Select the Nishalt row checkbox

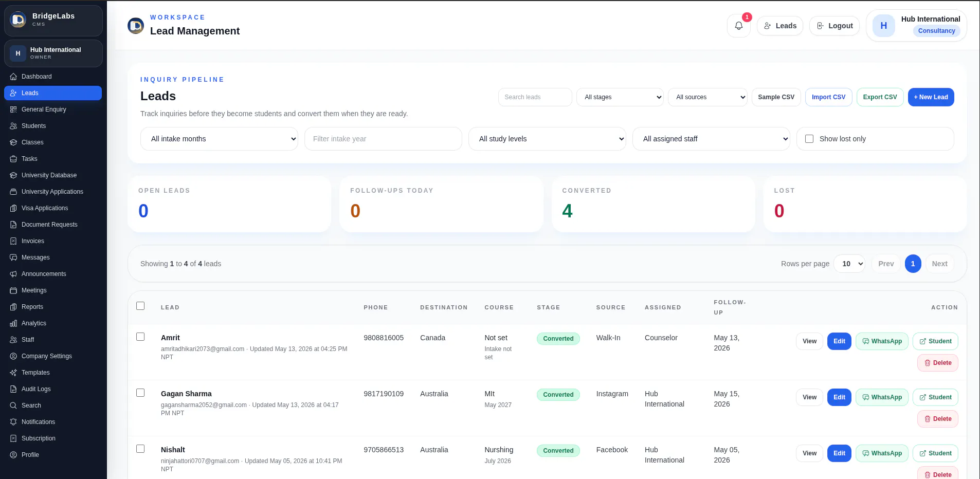(x=140, y=449)
